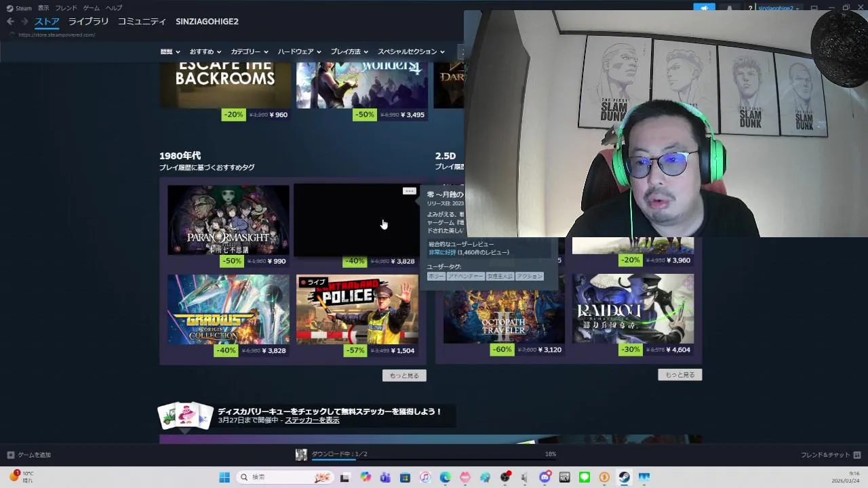The height and width of the screenshot is (488, 868).
Task: Switch to the ライブラリ tab
Action: tap(88, 22)
